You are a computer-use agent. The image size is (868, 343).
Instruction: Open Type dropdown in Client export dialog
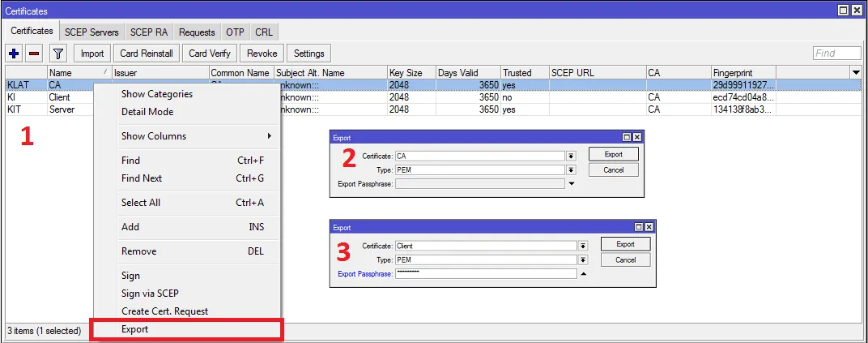[583, 259]
